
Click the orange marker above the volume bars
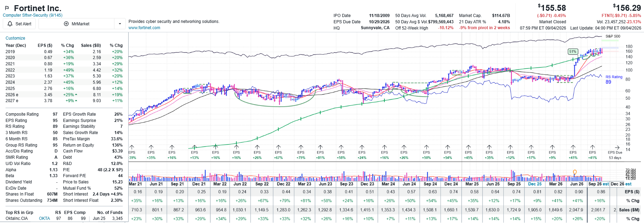pyautogui.click(x=575, y=172)
